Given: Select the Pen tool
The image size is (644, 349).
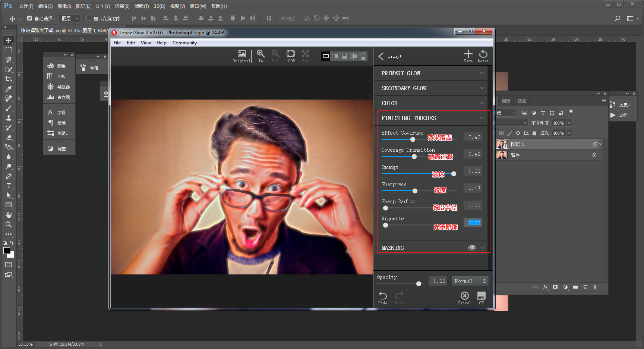Looking at the screenshot, I should (x=8, y=176).
